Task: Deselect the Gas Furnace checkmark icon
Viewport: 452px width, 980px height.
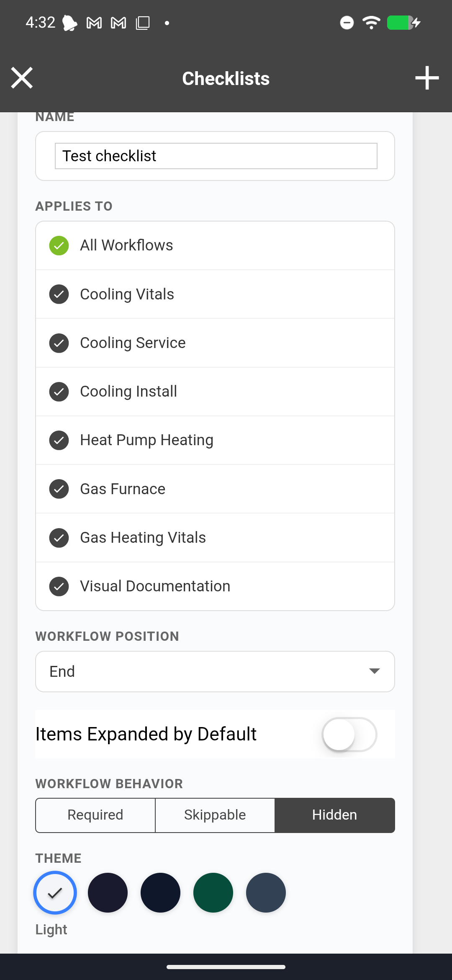Action: (59, 489)
